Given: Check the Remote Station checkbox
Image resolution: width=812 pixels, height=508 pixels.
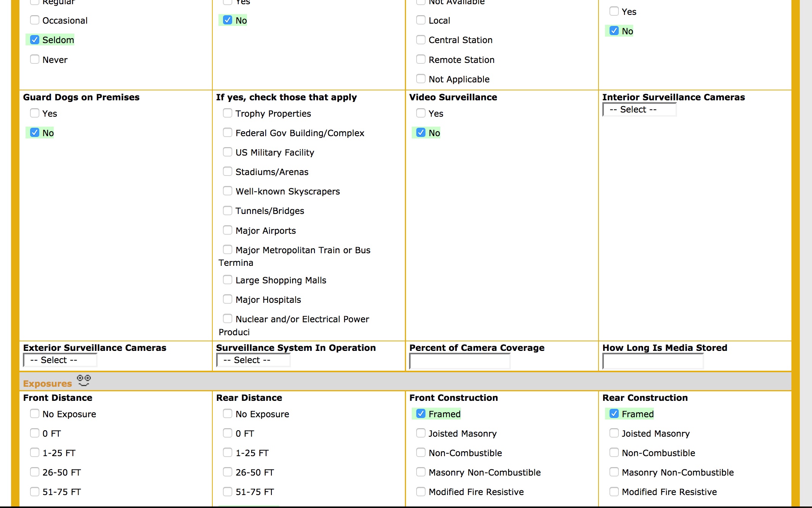Looking at the screenshot, I should (421, 59).
